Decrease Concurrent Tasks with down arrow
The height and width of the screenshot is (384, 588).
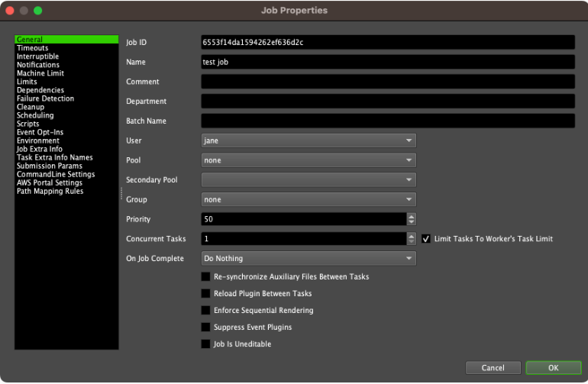pos(412,242)
